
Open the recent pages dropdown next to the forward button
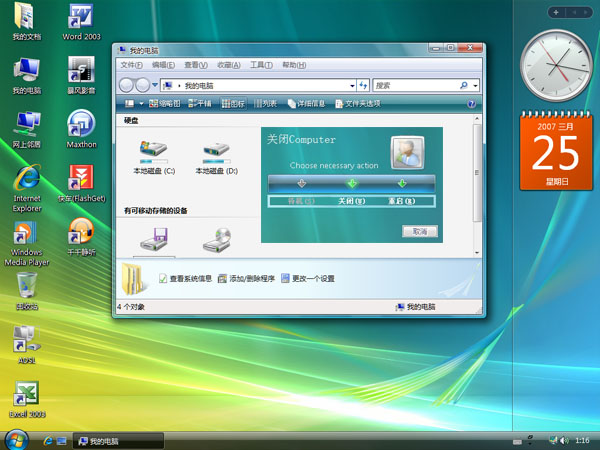pyautogui.click(x=155, y=85)
